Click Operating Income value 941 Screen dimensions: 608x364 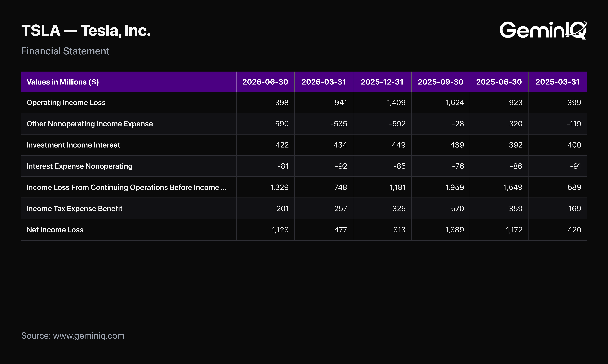click(x=341, y=103)
